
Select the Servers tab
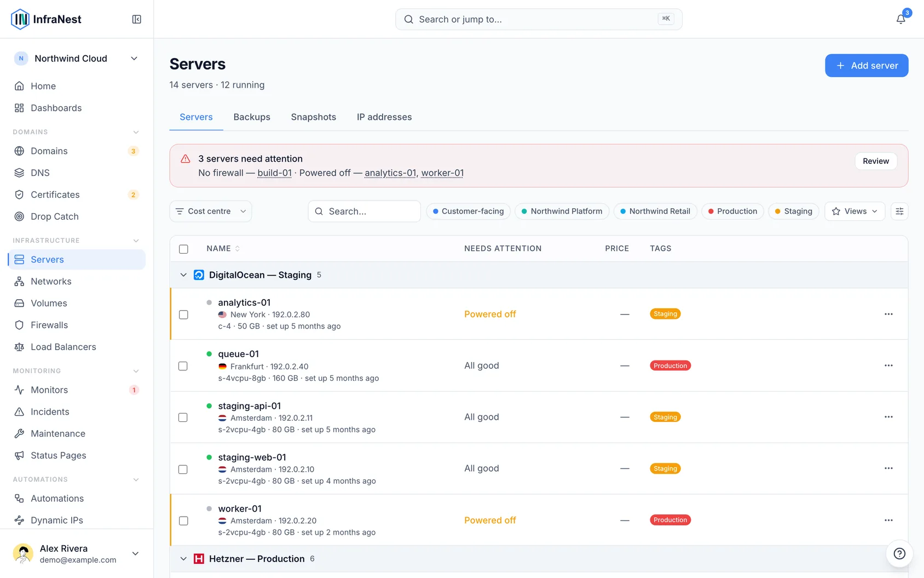(x=196, y=117)
